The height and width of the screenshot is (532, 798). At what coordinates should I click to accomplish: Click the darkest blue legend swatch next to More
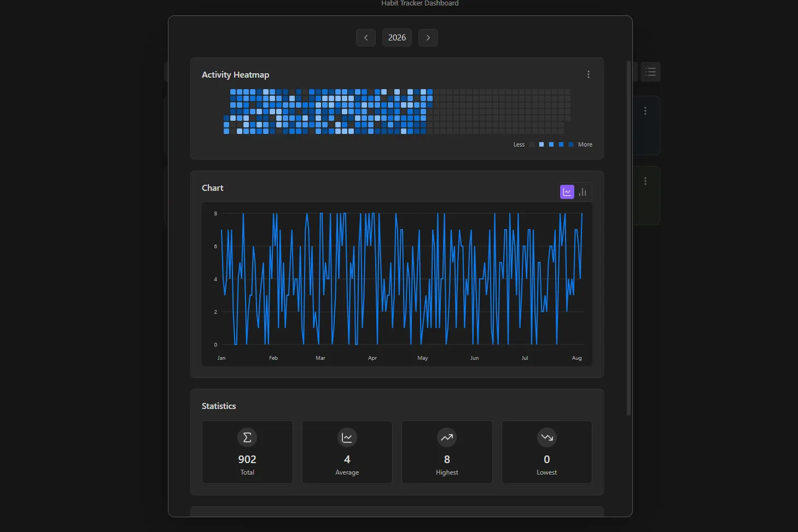click(x=571, y=145)
